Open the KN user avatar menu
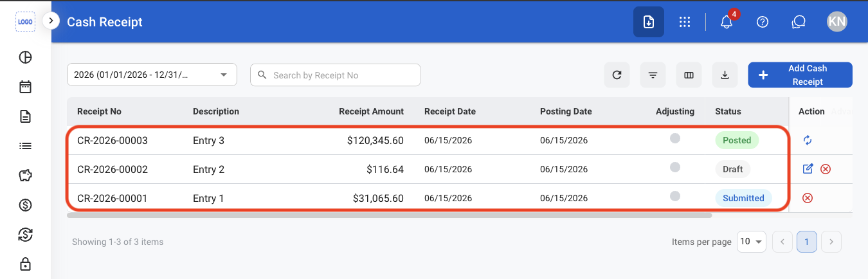The image size is (868, 279). (x=836, y=22)
